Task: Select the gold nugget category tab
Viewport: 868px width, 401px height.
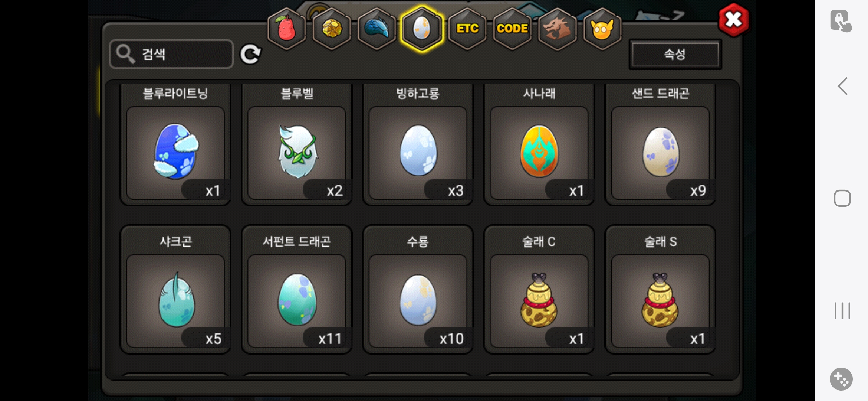Action: [x=332, y=29]
